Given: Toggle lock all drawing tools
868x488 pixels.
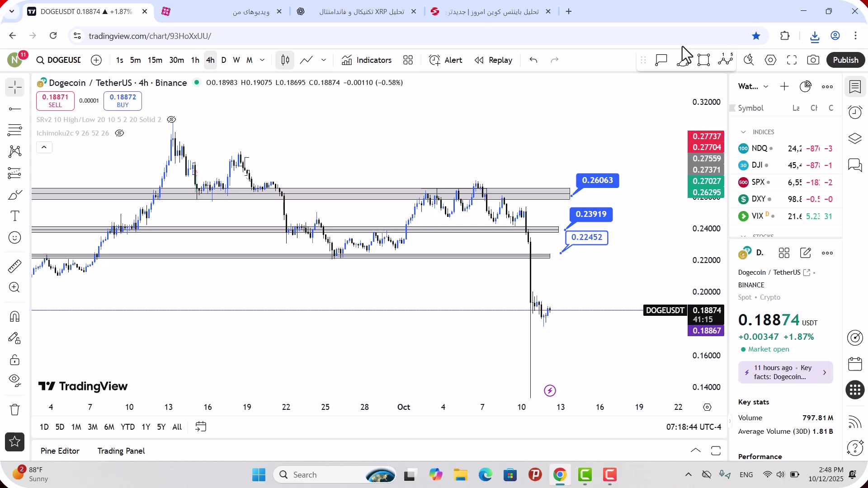Looking at the screenshot, I should point(15,360).
